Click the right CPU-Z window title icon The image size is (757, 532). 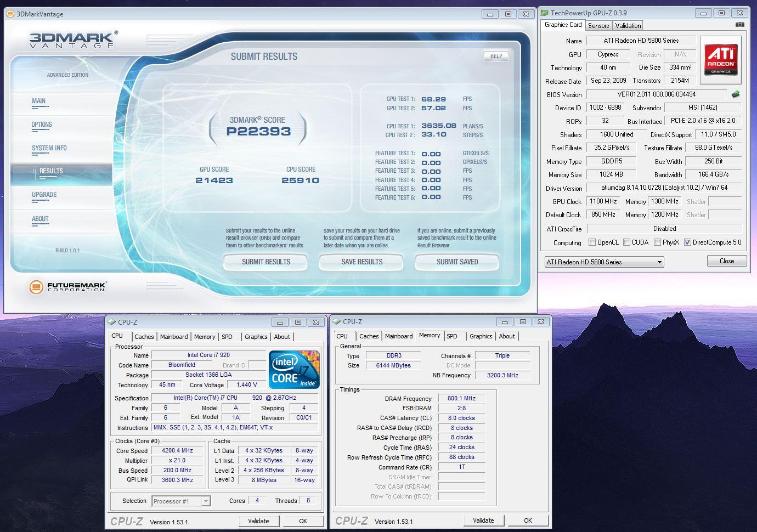(336, 321)
